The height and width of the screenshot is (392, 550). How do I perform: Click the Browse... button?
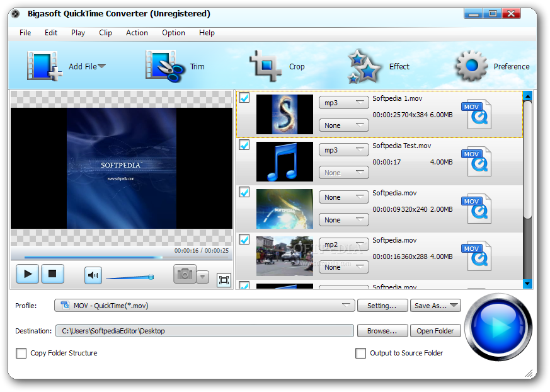coord(382,331)
